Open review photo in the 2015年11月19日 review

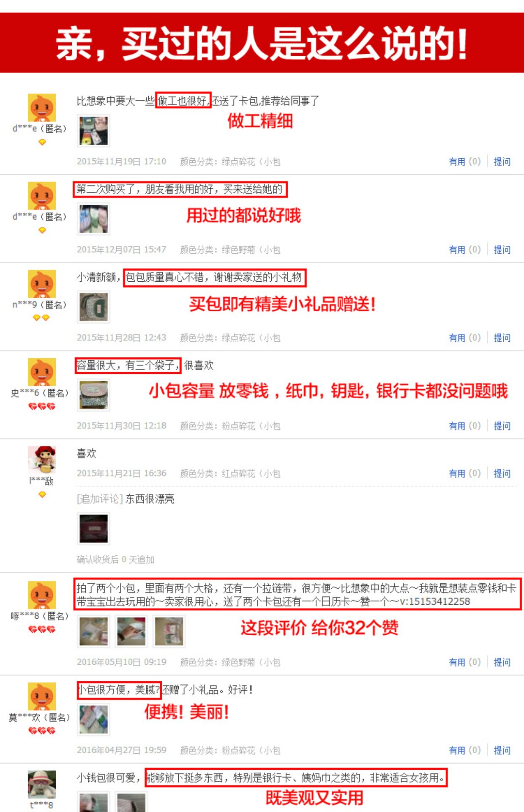94,131
